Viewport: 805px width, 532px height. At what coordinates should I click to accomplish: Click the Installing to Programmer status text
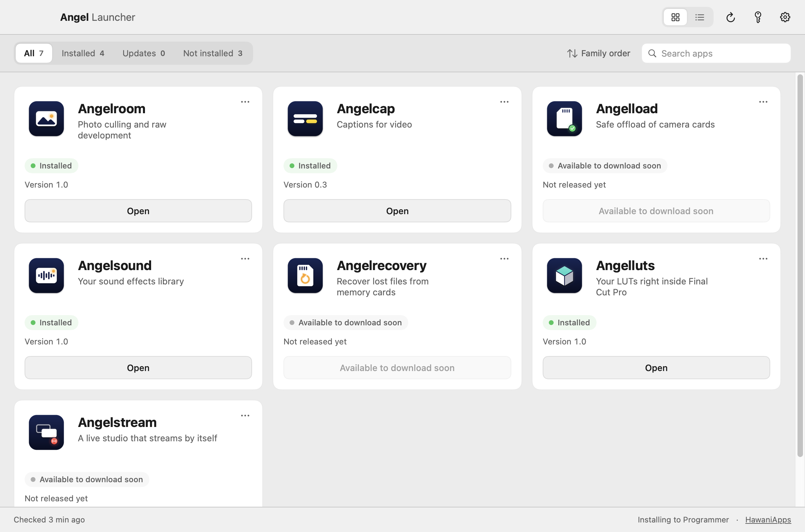click(683, 520)
